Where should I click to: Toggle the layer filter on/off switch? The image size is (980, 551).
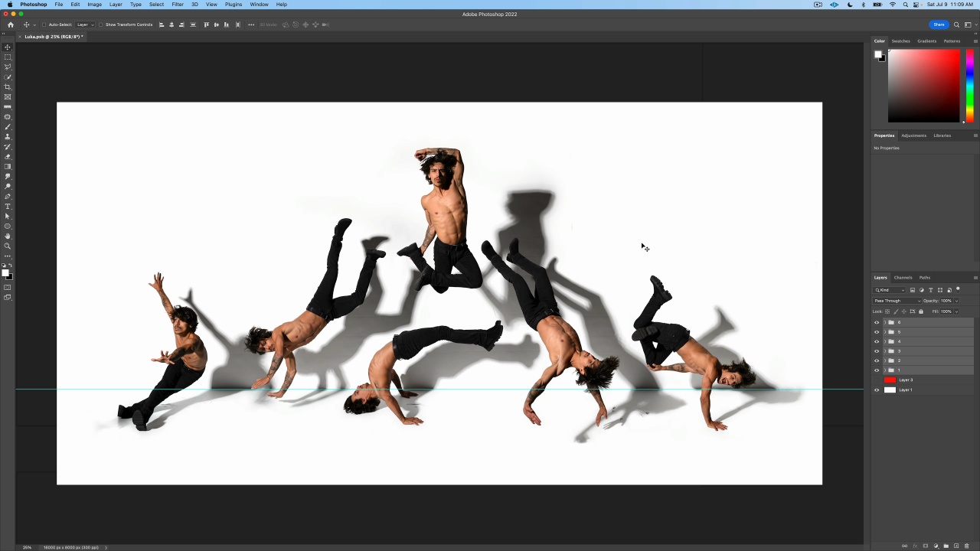pos(958,289)
